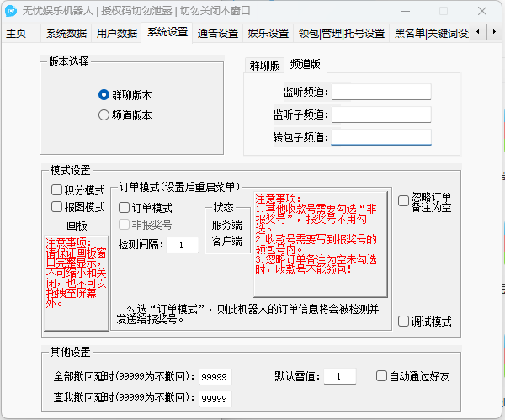Screen dimensions: 505x420
Task: Toggle 自动通过好友 checkbox
Action: coord(382,376)
